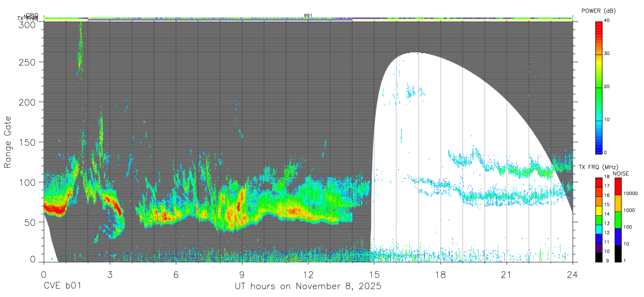Viewport: 644px width, 297px height.
Task: Click the 12 tick label on the UT hours axis
Action: pyautogui.click(x=308, y=274)
